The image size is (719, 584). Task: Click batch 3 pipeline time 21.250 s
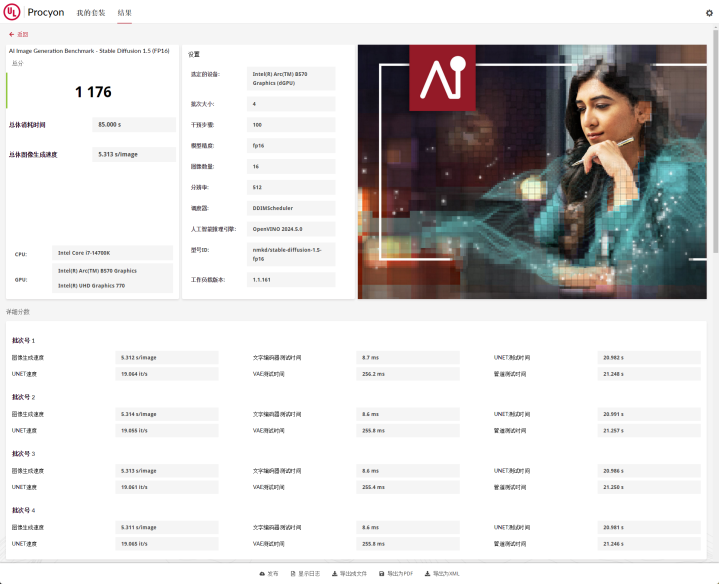tap(649, 487)
